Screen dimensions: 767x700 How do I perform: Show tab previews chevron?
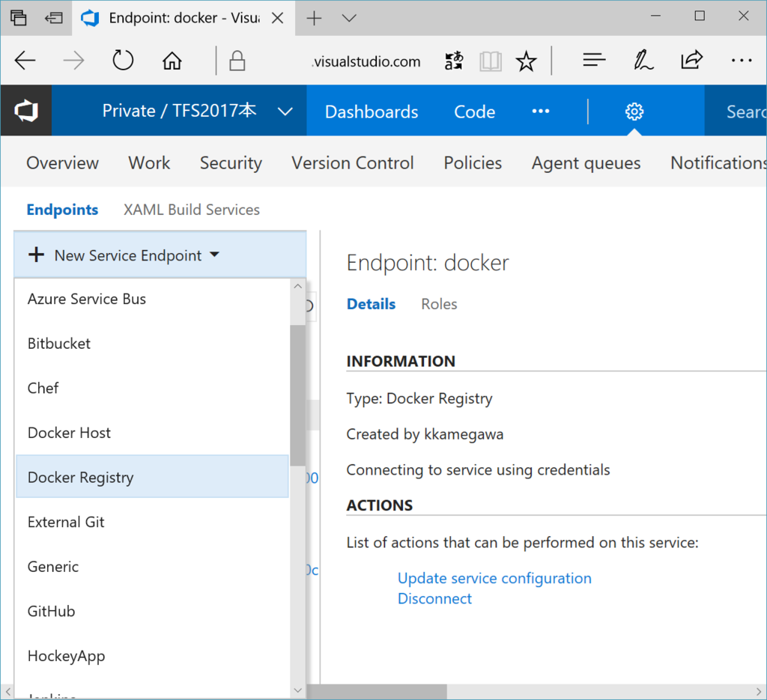point(349,18)
